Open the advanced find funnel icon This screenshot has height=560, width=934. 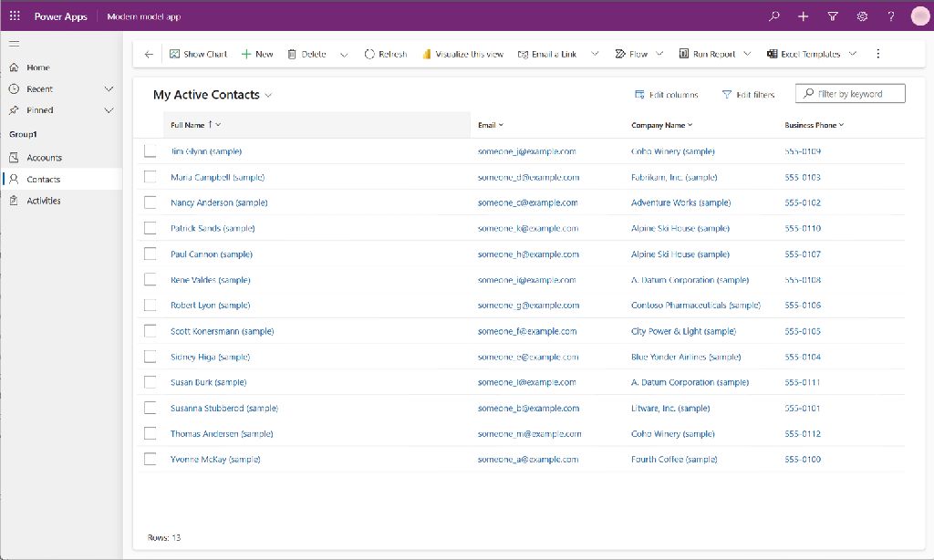pyautogui.click(x=833, y=16)
